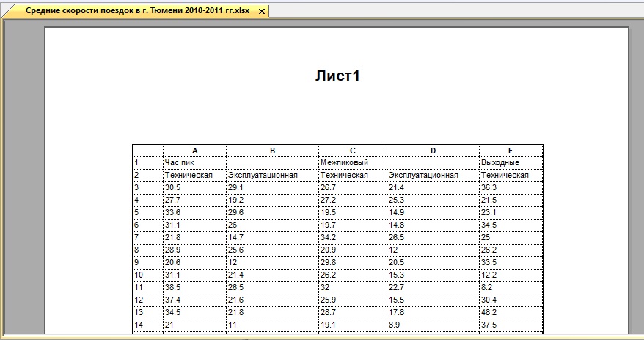Select column header E
This screenshot has height=340, width=644.
[511, 151]
